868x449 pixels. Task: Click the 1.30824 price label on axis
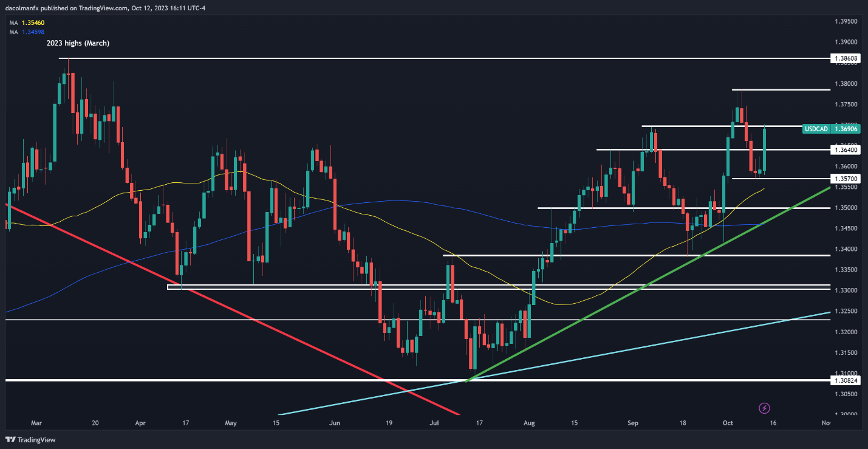pos(846,380)
